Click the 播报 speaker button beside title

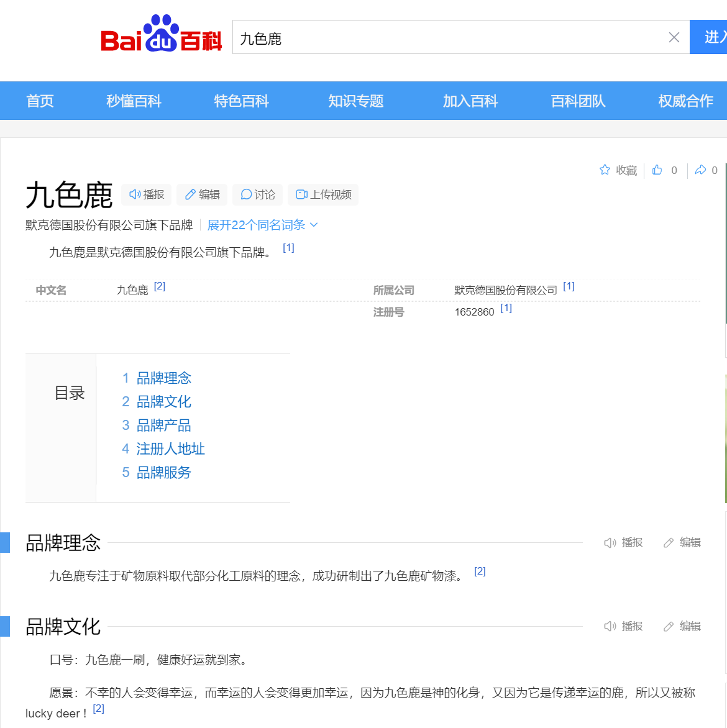147,194
